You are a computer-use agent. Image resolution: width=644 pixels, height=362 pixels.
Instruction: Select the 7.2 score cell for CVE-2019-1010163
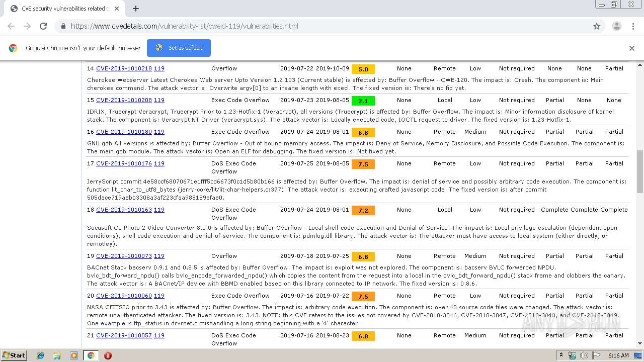(363, 210)
